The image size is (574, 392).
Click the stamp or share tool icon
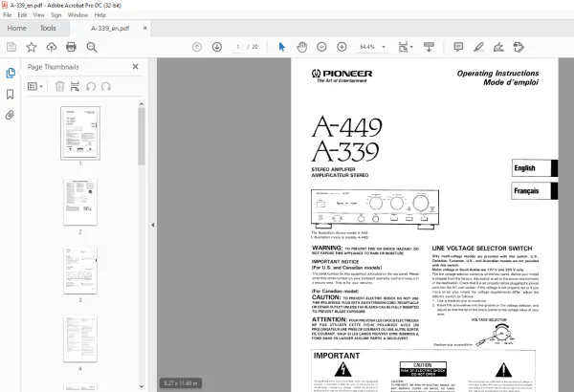click(519, 47)
